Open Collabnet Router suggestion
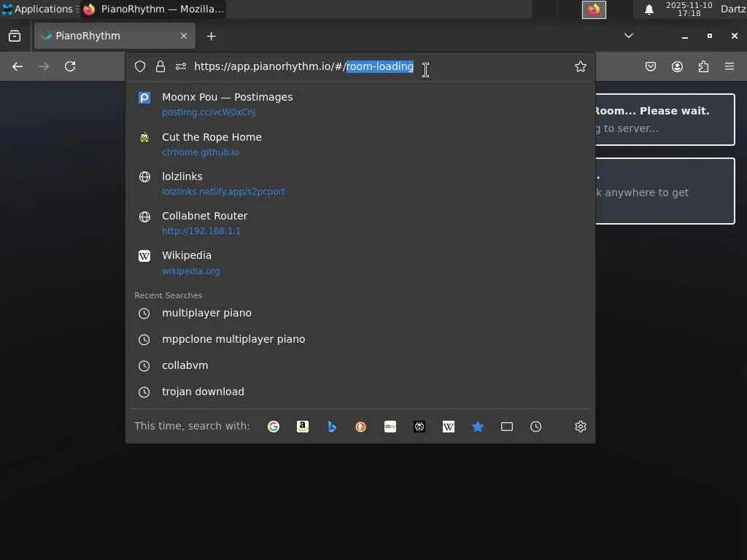 pos(360,223)
